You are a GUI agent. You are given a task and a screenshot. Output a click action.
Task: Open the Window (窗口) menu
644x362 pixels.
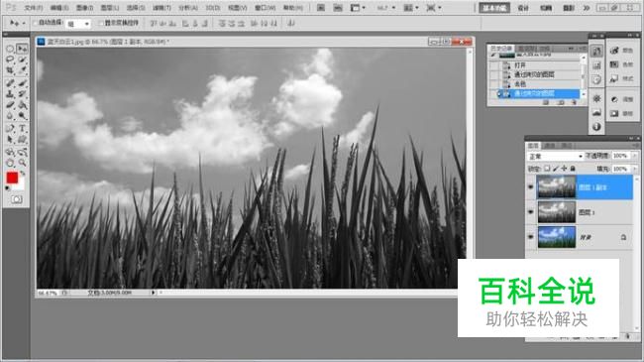coord(265,8)
